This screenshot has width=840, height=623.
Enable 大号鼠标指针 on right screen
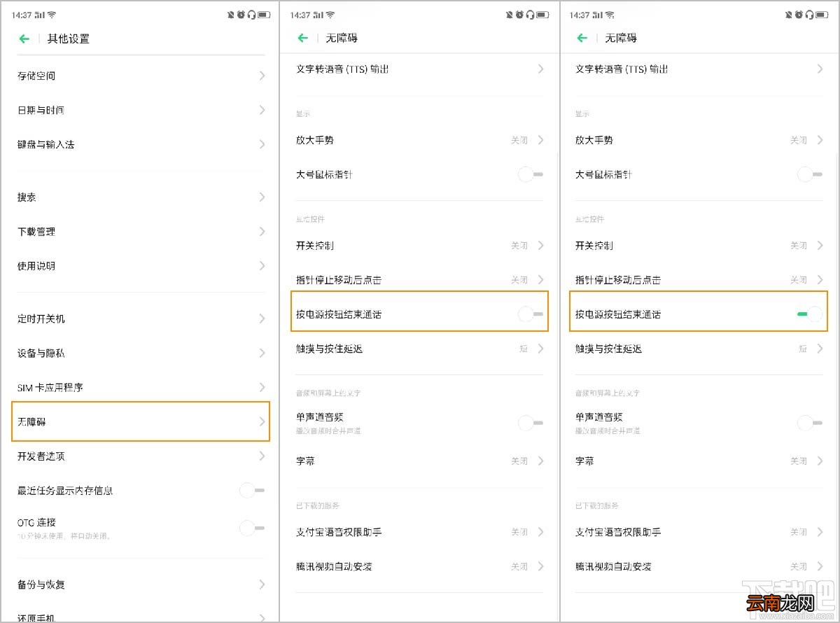tap(810, 174)
